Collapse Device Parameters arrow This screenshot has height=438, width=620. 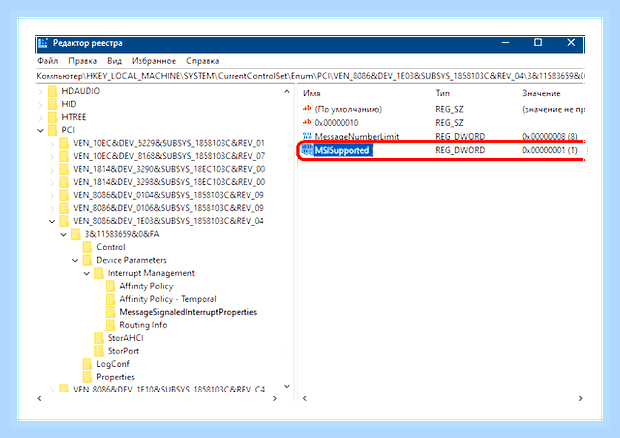coord(75,261)
